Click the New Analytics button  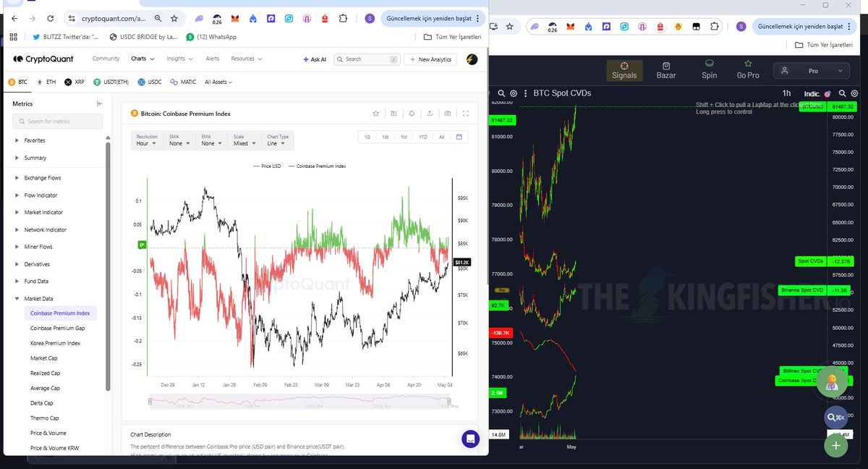click(430, 59)
